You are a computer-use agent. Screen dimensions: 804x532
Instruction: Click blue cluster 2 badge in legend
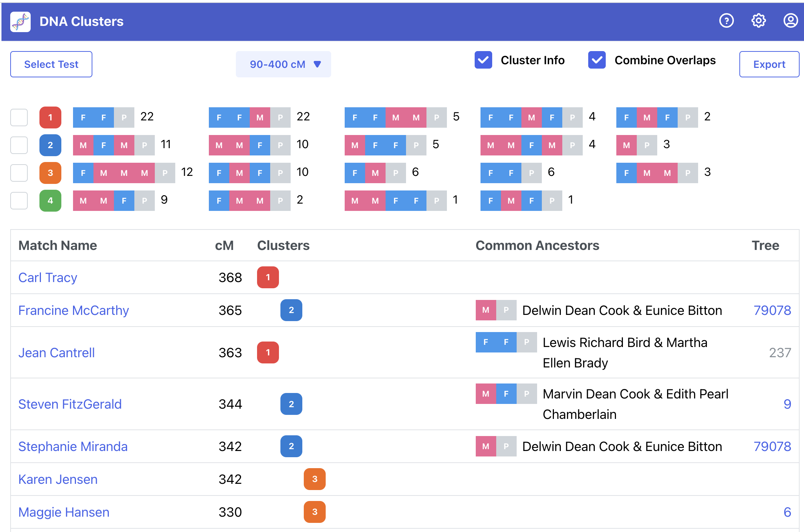click(50, 145)
